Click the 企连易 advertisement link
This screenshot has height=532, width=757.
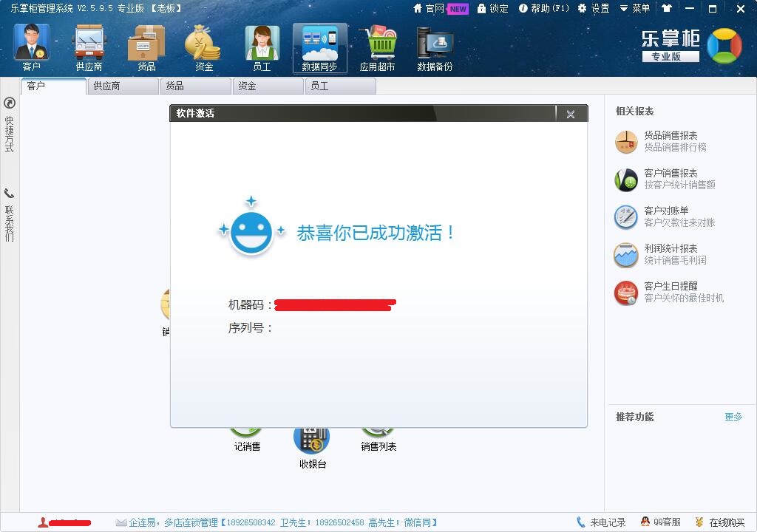[276, 522]
